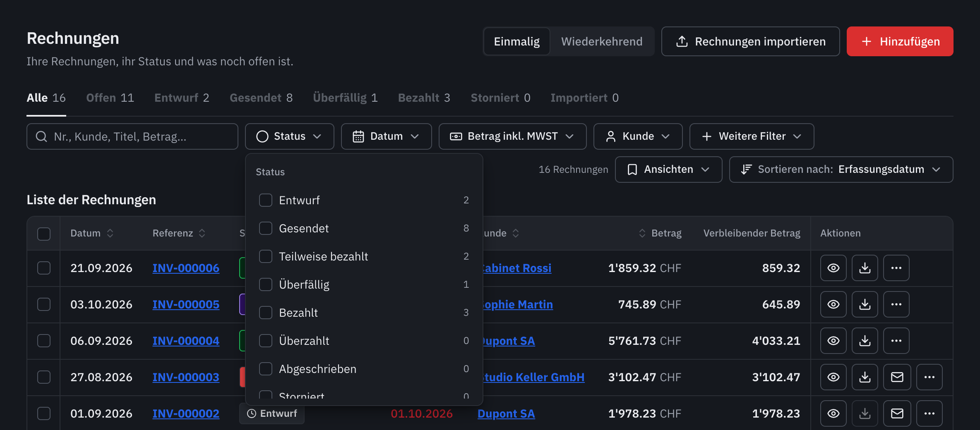Screen dimensions: 980x430
Task: Download invoice INV-000004
Action: pyautogui.click(x=865, y=341)
